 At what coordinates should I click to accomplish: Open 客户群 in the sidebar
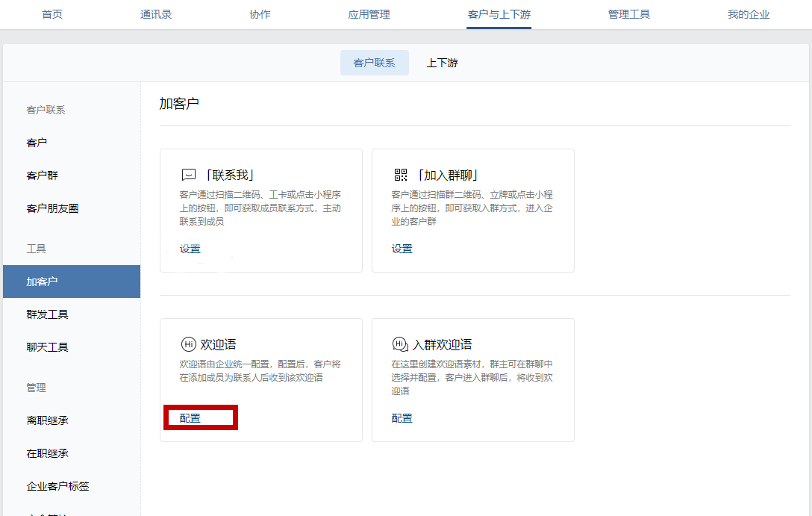[x=43, y=175]
